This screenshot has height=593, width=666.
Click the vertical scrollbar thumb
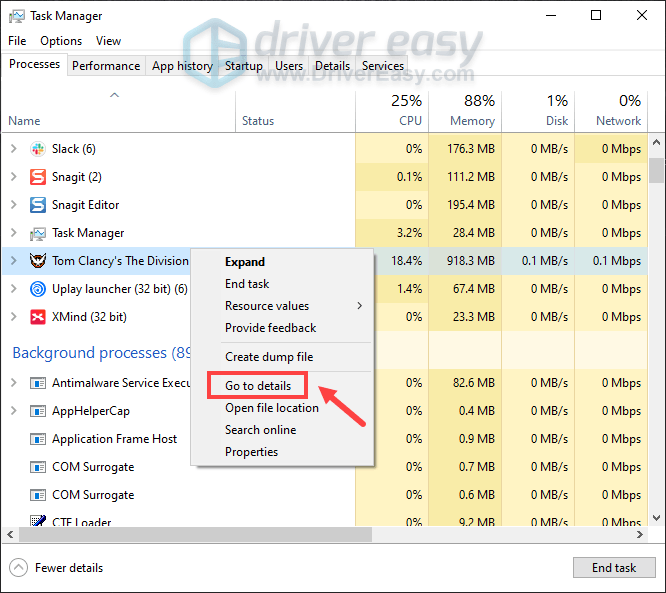pyautogui.click(x=657, y=170)
